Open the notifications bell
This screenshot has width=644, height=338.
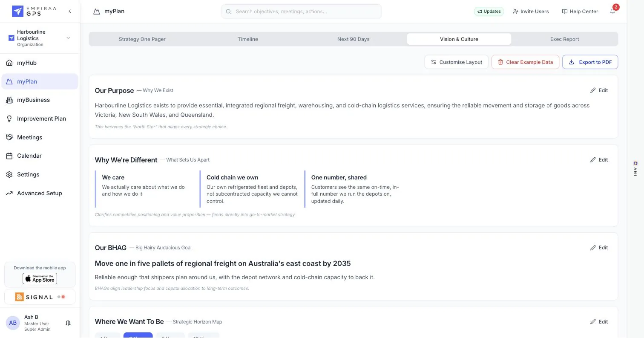[x=612, y=12]
